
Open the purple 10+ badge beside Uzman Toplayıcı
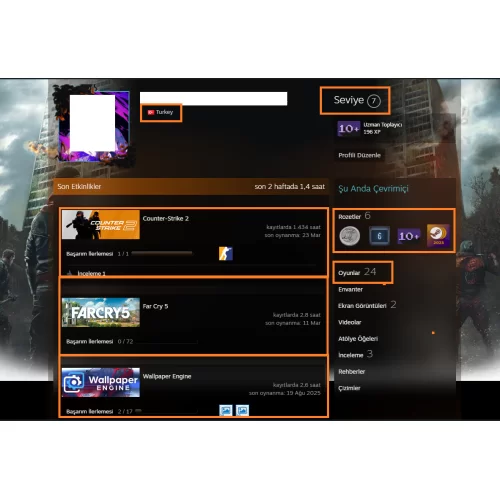349,128
